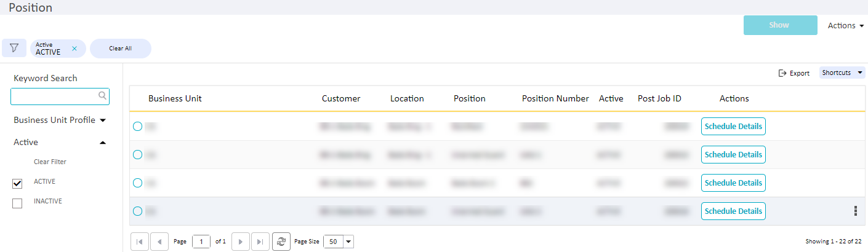Click the Position column header
The width and height of the screenshot is (868, 252).
[470, 98]
